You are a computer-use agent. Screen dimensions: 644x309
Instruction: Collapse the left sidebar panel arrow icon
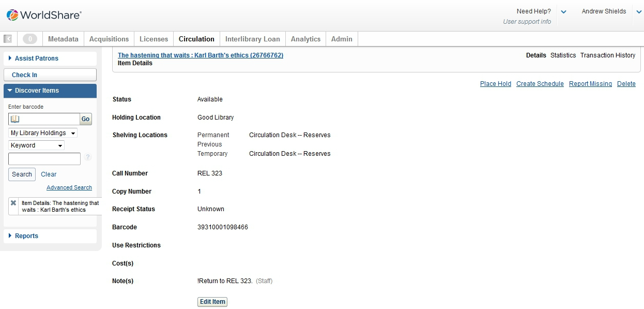(x=8, y=39)
